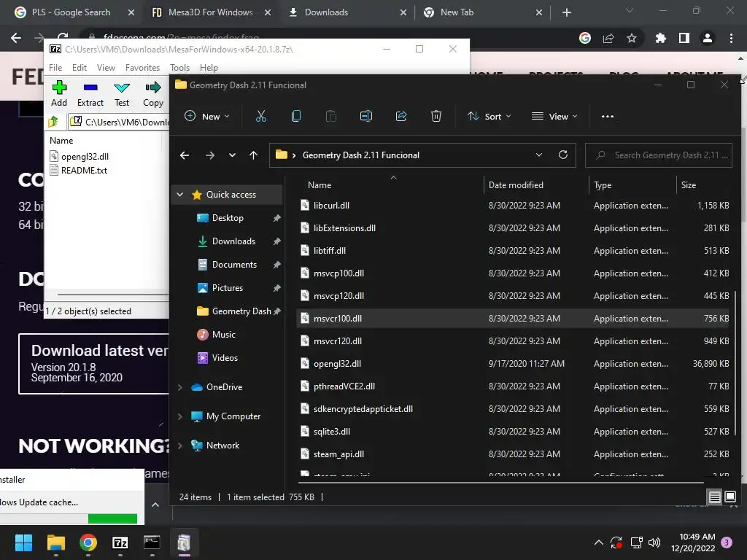This screenshot has width=747, height=560.
Task: Go forward in Explorer navigation
Action: tap(209, 155)
